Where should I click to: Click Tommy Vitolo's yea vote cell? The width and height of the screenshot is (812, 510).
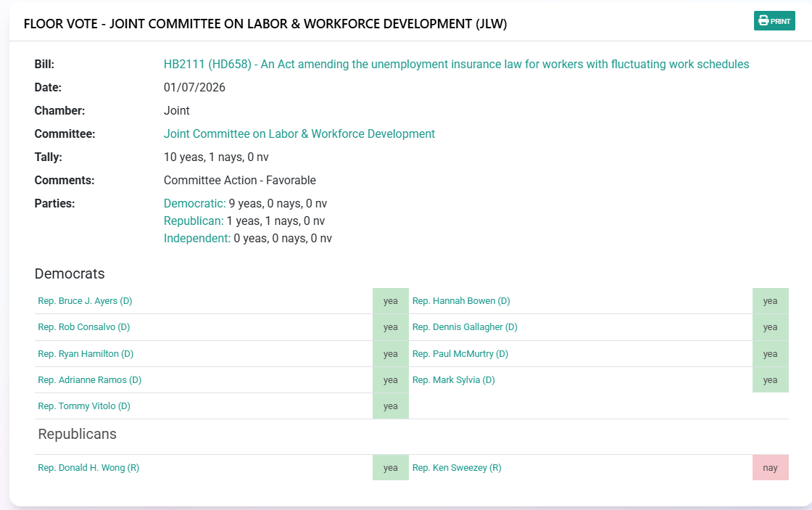(391, 406)
